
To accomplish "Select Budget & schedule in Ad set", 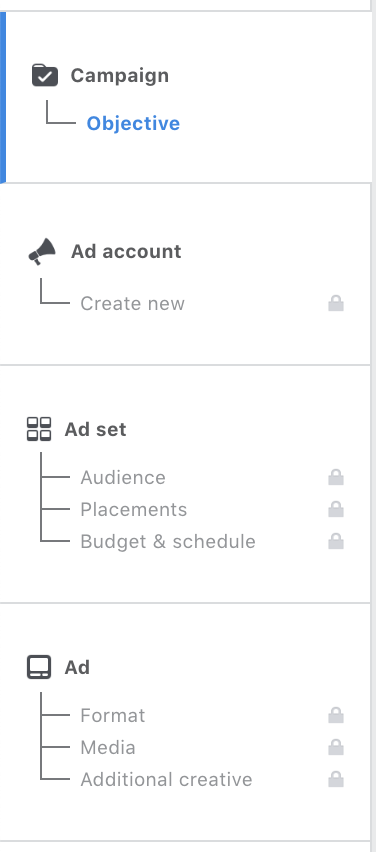I will (168, 542).
